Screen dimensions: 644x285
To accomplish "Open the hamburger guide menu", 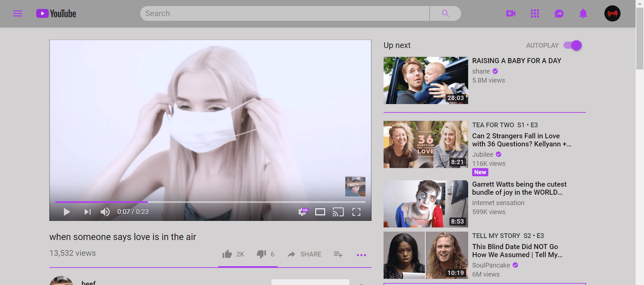I will (x=18, y=13).
